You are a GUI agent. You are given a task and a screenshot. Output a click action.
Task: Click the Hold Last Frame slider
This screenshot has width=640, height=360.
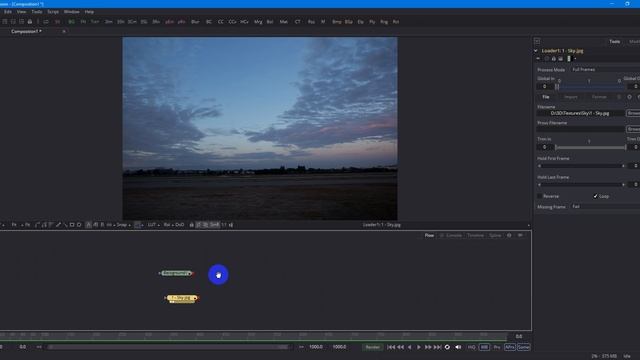(581, 185)
